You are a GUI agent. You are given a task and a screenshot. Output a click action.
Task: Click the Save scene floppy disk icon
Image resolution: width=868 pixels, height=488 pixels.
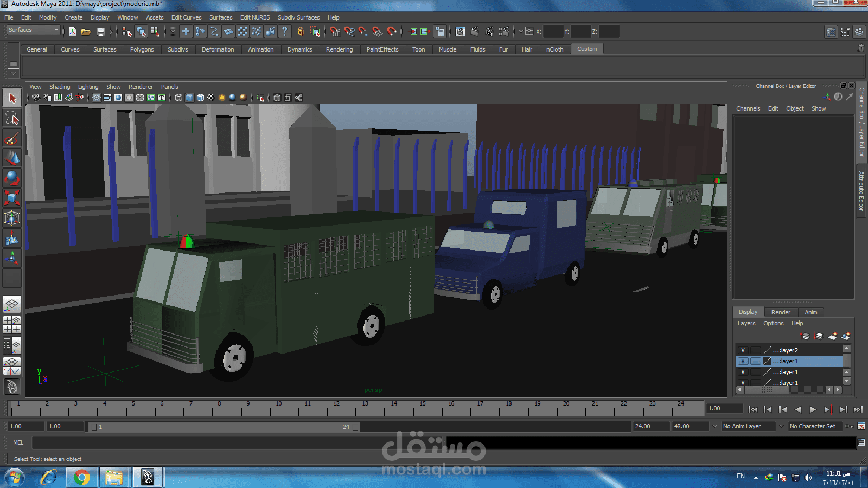100,32
